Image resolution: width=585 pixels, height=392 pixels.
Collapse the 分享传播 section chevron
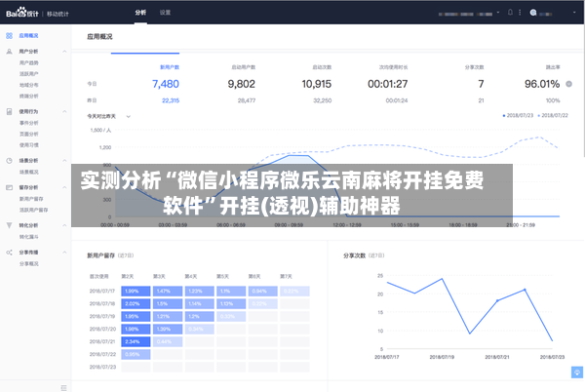[64, 253]
